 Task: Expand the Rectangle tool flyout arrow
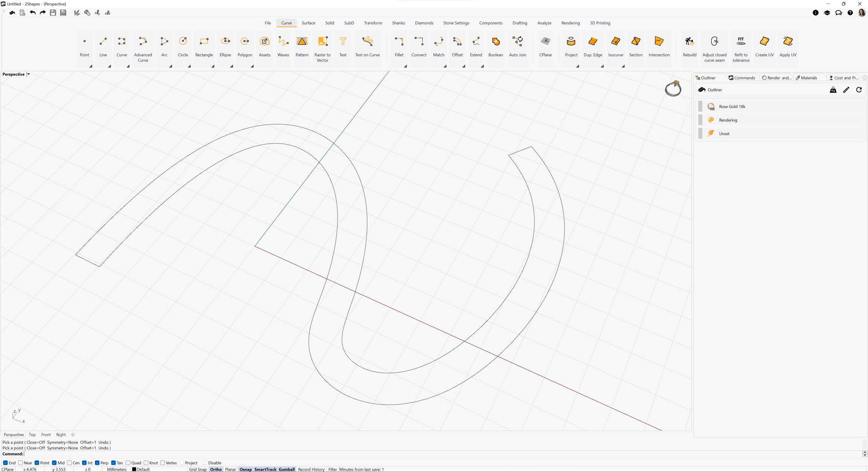coord(213,66)
